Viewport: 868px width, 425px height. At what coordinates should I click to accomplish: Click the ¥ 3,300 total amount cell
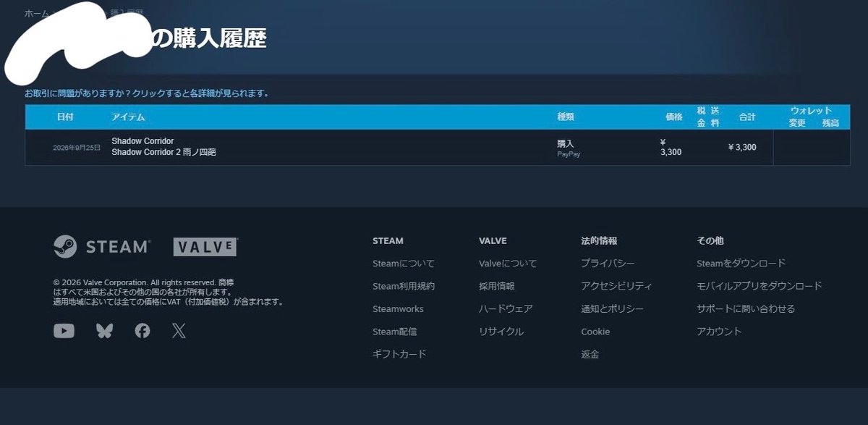pos(742,147)
